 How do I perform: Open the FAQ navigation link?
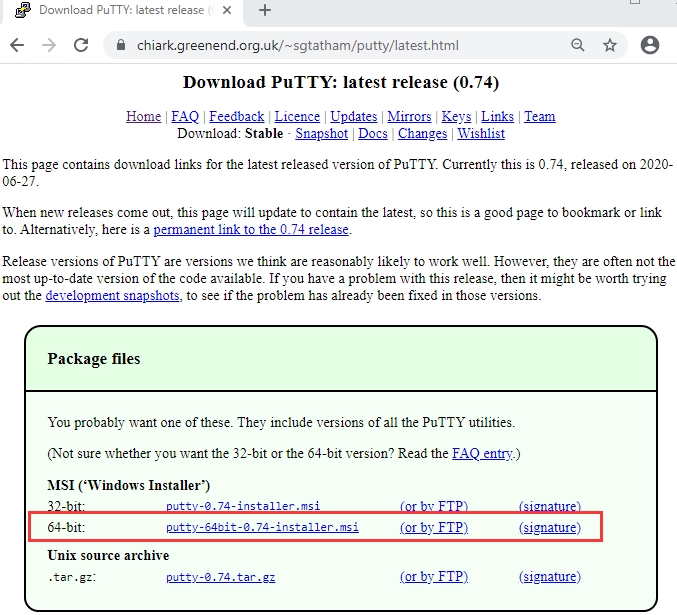point(185,116)
